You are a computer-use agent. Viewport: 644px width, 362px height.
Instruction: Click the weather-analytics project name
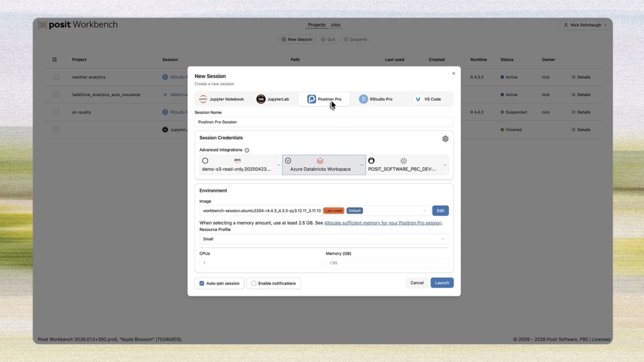[89, 77]
